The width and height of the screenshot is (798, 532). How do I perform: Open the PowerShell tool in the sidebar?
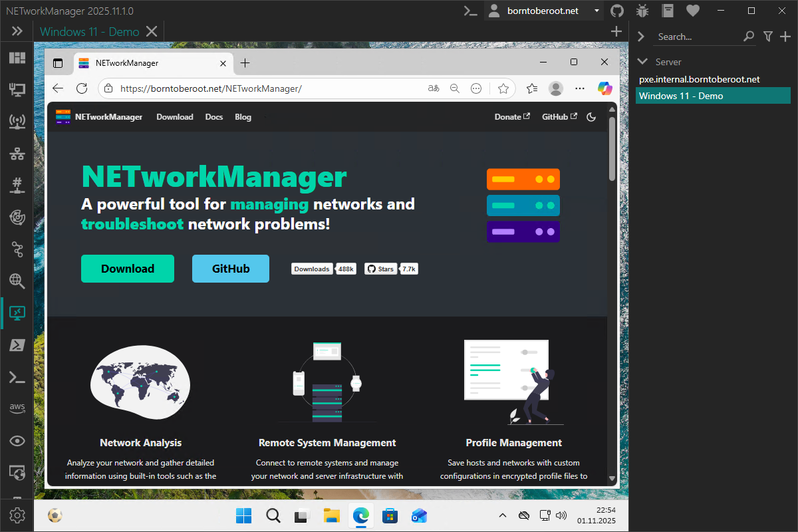tap(17, 345)
